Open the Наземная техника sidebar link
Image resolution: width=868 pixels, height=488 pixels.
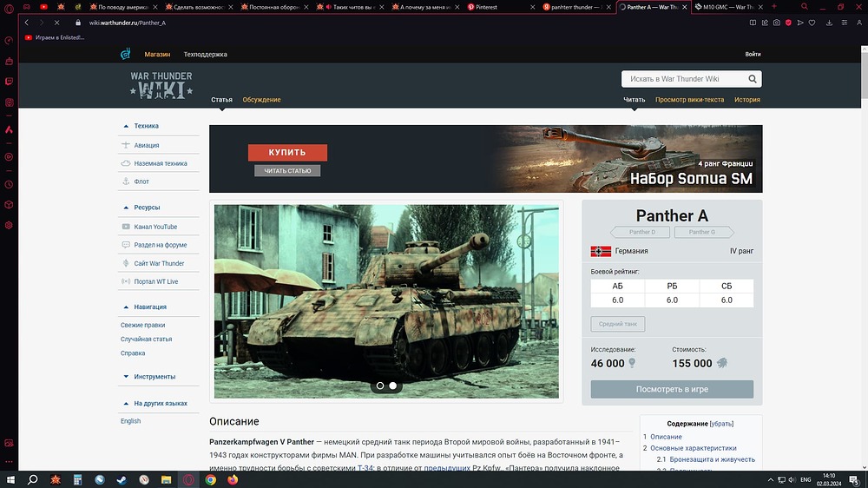click(161, 163)
